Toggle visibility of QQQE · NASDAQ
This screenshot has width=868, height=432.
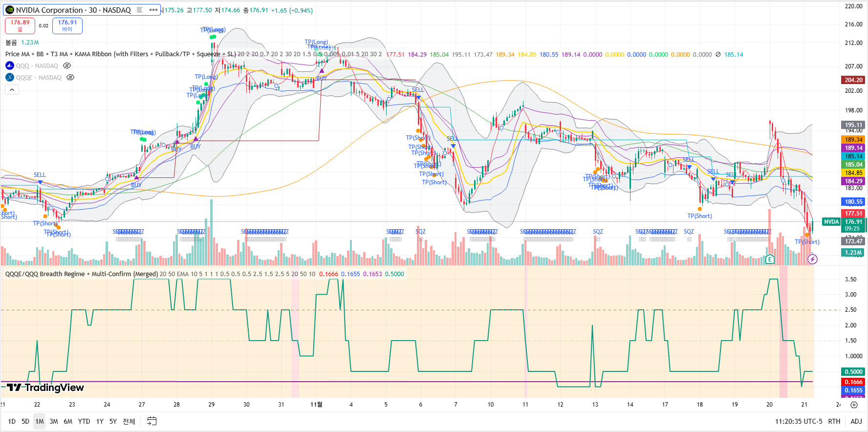tap(70, 77)
